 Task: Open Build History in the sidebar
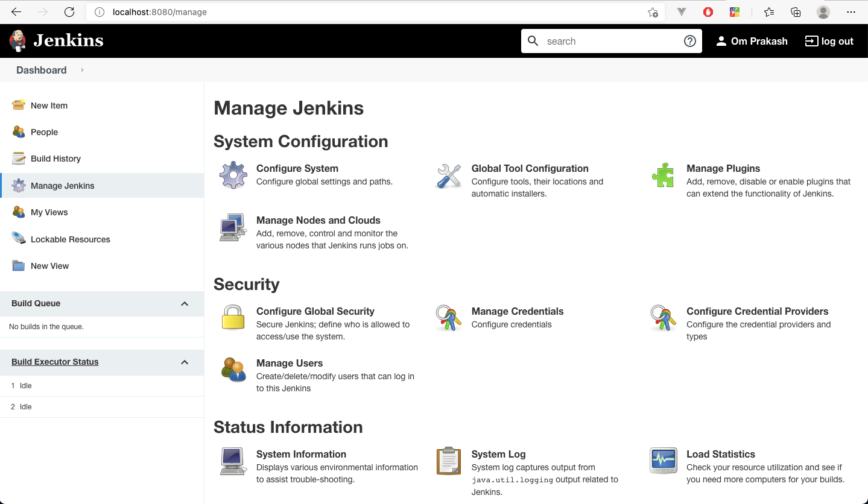pos(55,159)
